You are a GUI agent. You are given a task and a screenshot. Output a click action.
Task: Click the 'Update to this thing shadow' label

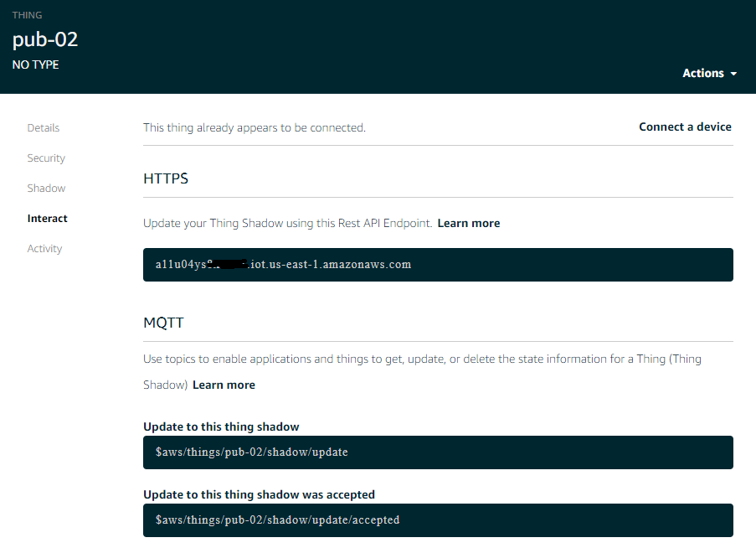coord(221,427)
